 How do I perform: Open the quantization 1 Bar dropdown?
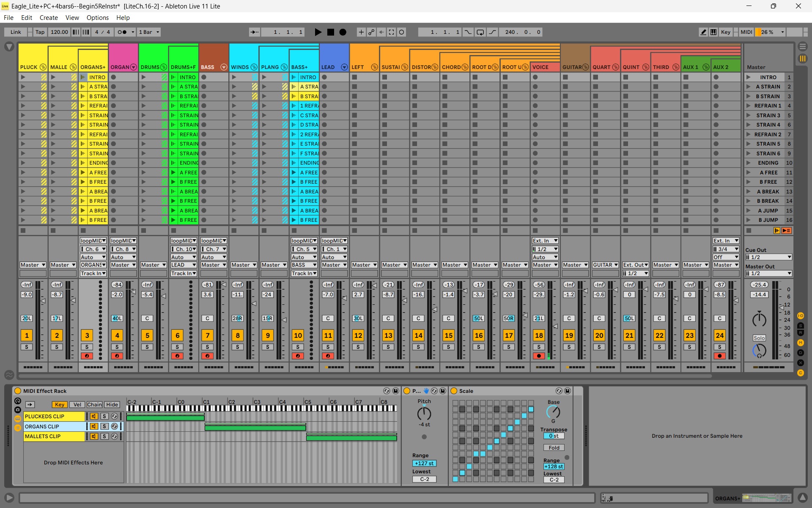149,32
